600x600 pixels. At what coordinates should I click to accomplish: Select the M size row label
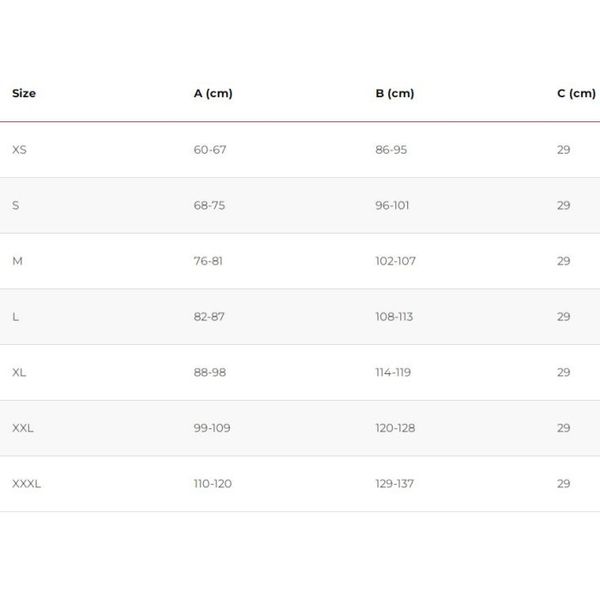[17, 261]
